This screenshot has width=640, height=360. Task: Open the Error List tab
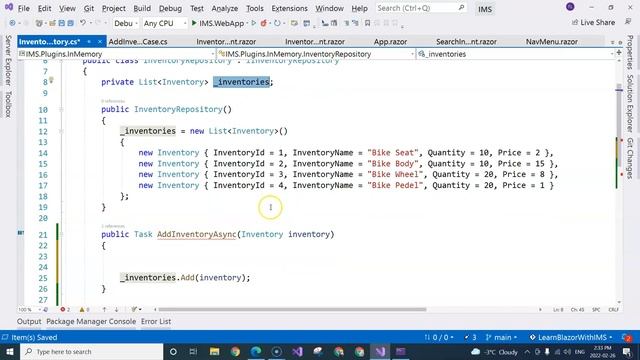click(x=156, y=321)
